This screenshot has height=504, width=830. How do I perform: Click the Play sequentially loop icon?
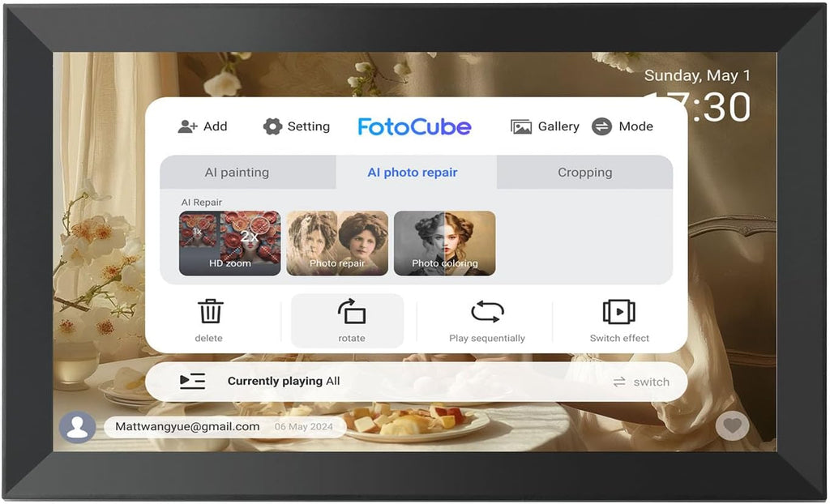(487, 311)
